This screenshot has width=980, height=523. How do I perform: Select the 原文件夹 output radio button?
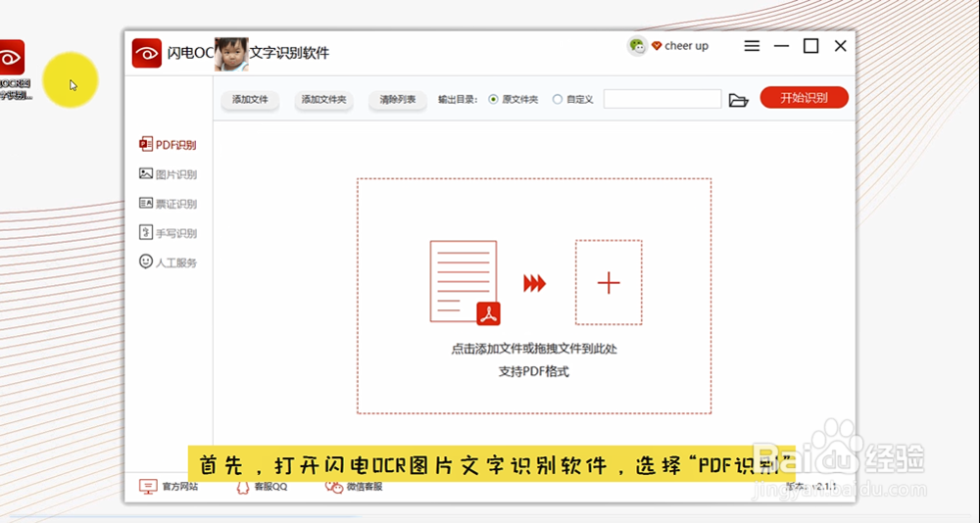493,99
